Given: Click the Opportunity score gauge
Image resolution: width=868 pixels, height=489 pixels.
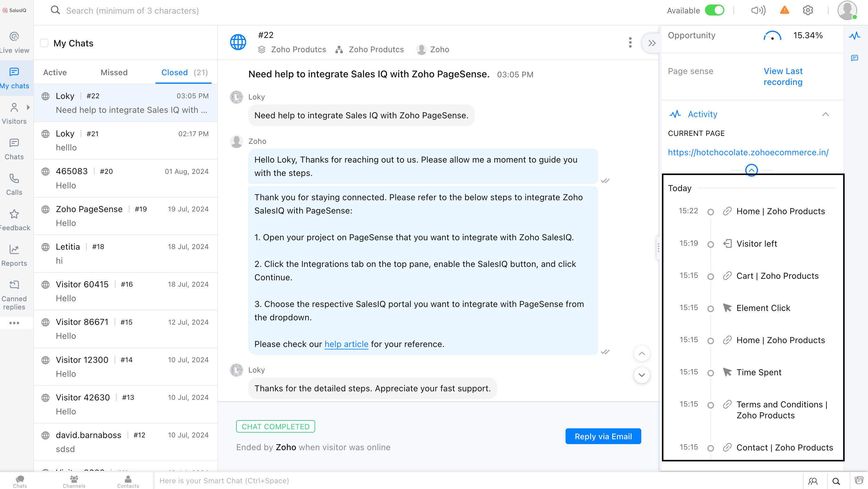Looking at the screenshot, I should click(772, 35).
